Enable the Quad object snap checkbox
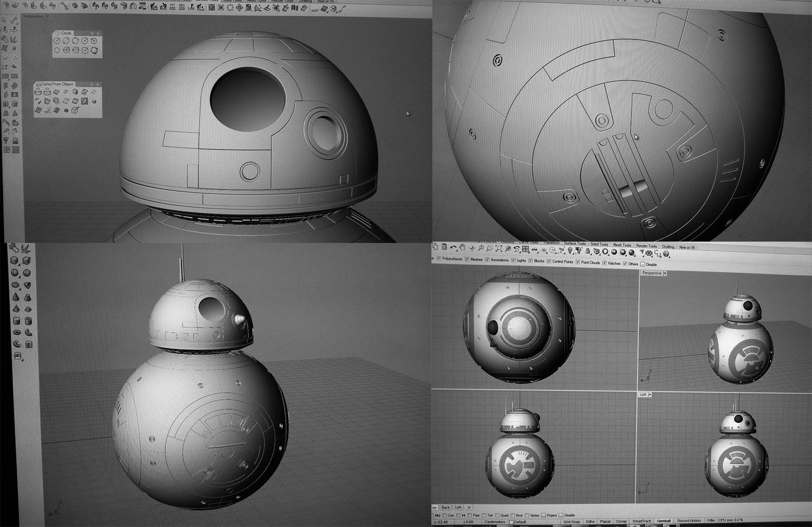Screen dimensions: 812x527 (497, 515)
